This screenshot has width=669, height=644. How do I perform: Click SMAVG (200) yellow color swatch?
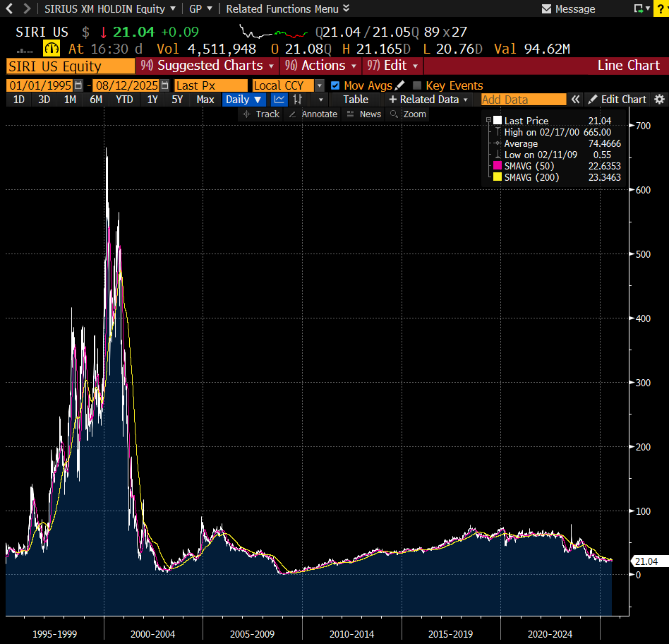tap(497, 177)
